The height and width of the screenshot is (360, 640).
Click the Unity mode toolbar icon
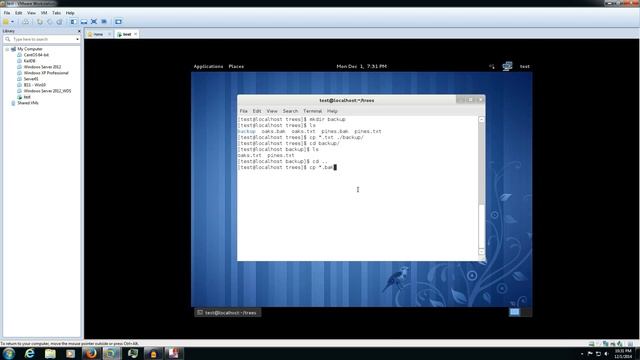point(104,22)
